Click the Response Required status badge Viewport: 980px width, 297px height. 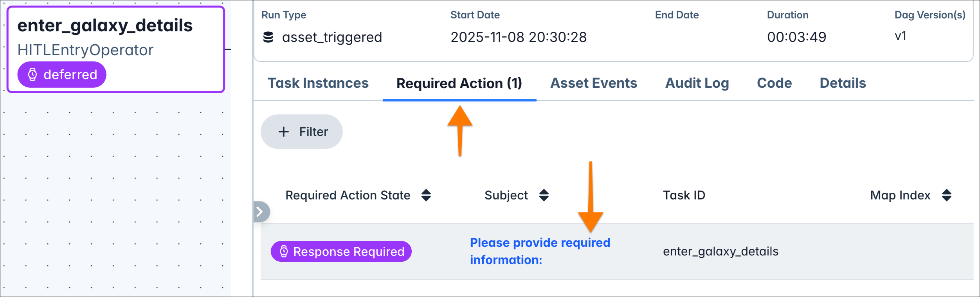pos(341,252)
